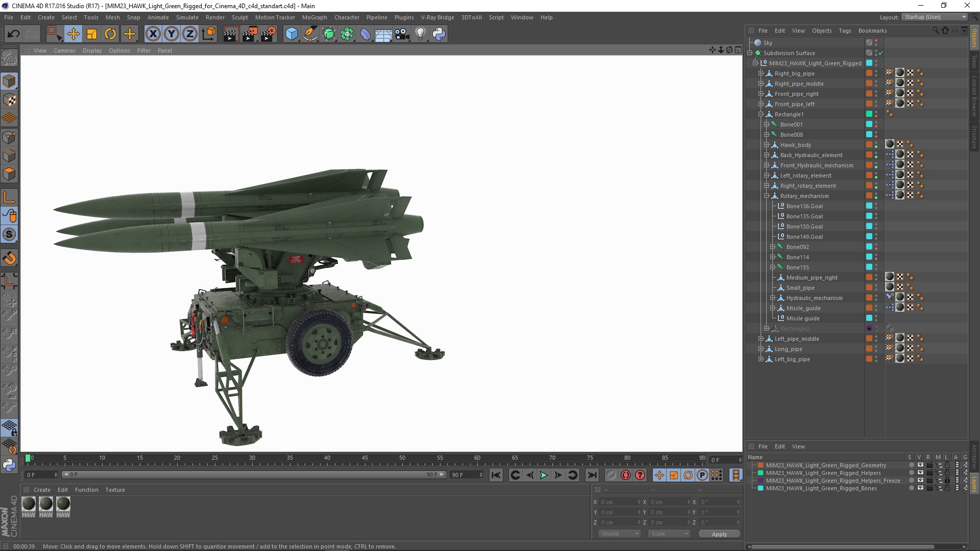Click the MoGraph cloner icon
The width and height of the screenshot is (980, 551).
347,34
